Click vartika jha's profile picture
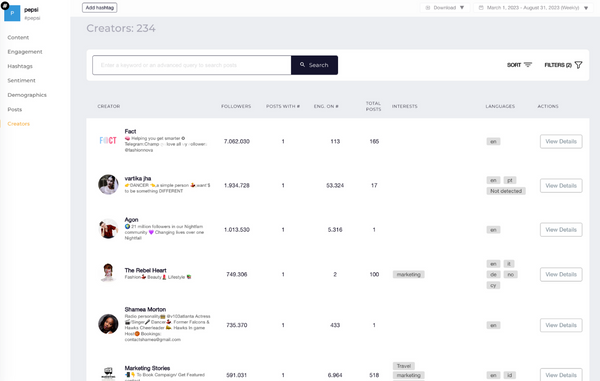The image size is (600, 381). point(108,184)
